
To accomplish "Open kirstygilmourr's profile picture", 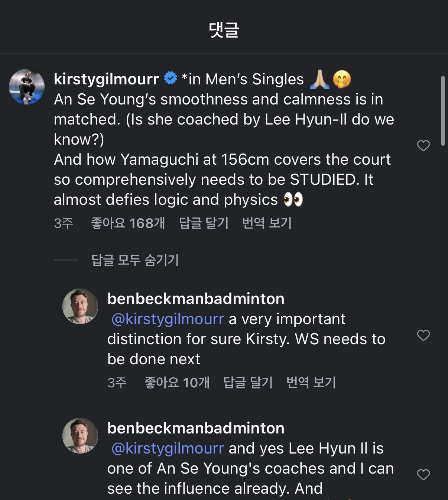I will coord(27,87).
